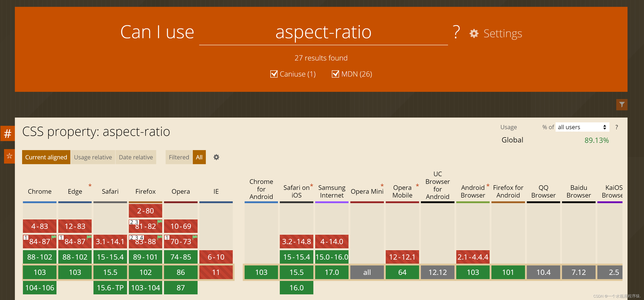Click Chrome 104-106 cell
Screen dimensions: 644x300
point(40,288)
